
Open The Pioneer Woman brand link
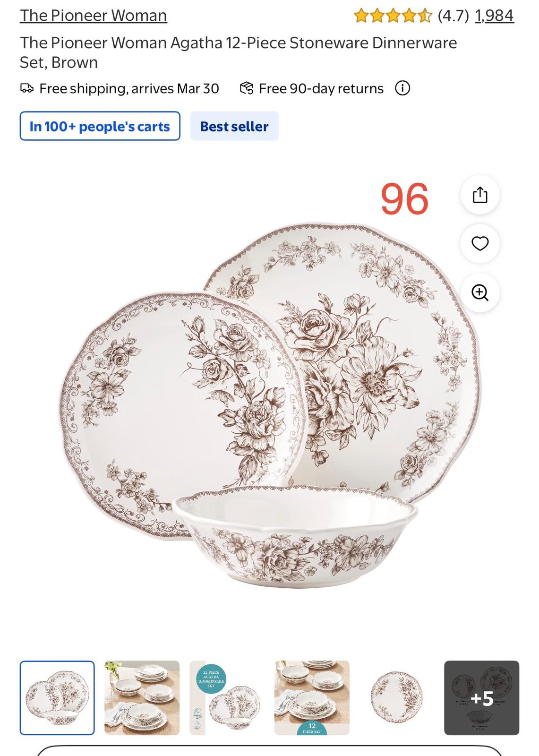(x=94, y=16)
